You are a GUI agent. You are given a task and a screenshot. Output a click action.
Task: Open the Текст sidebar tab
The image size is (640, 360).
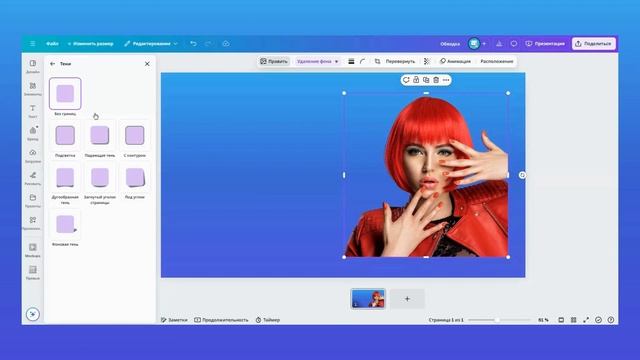[x=33, y=111]
